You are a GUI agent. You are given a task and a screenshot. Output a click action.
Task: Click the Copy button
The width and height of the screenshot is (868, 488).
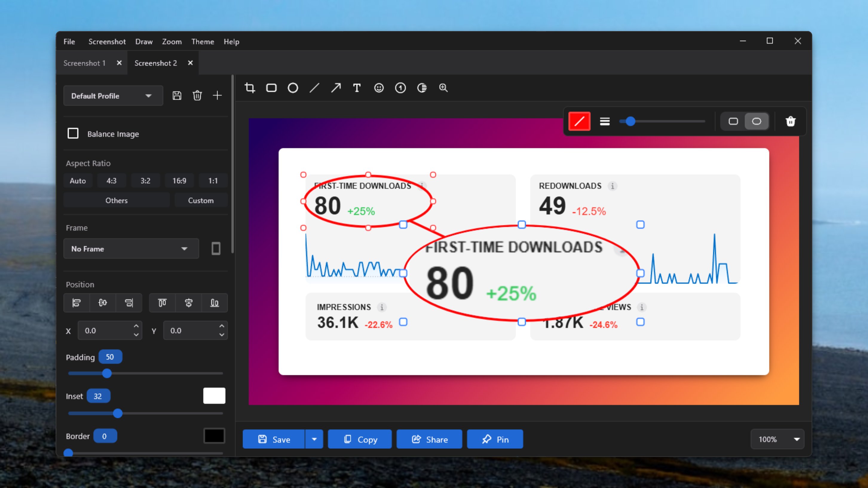(x=360, y=439)
